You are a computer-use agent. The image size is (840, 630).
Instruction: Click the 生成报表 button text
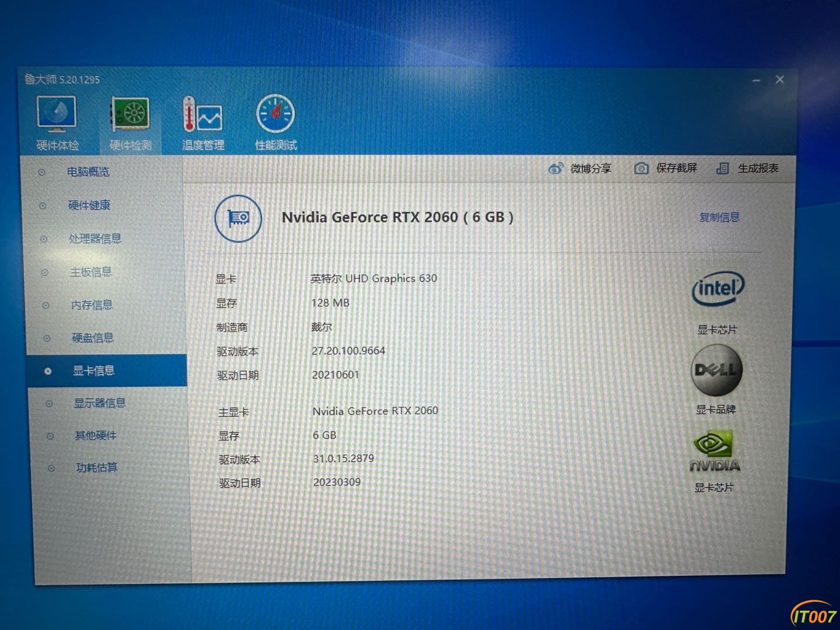point(758,168)
